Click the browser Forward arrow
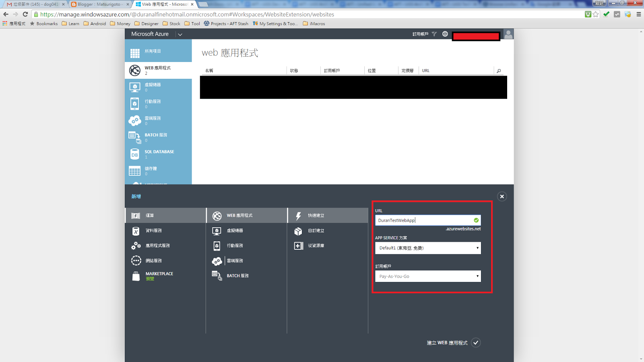This screenshot has width=644, height=362. pos(15,14)
